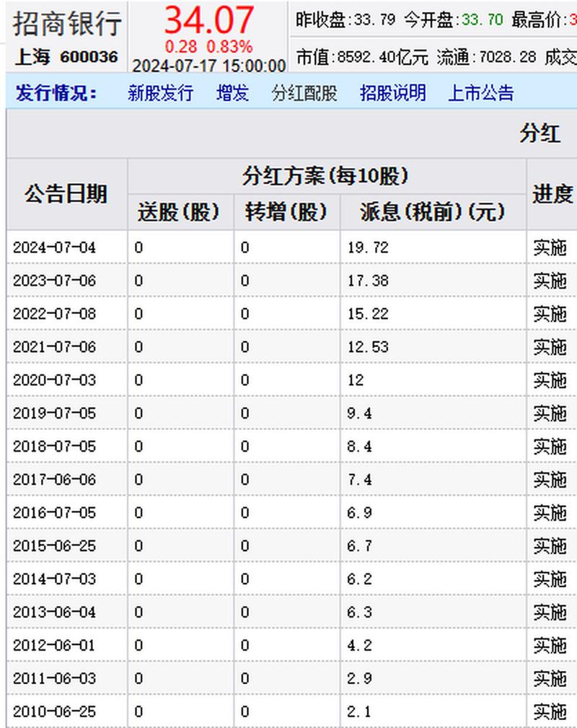The image size is (577, 728).
Task: Open the 招股说明 tab
Action: pos(392,93)
